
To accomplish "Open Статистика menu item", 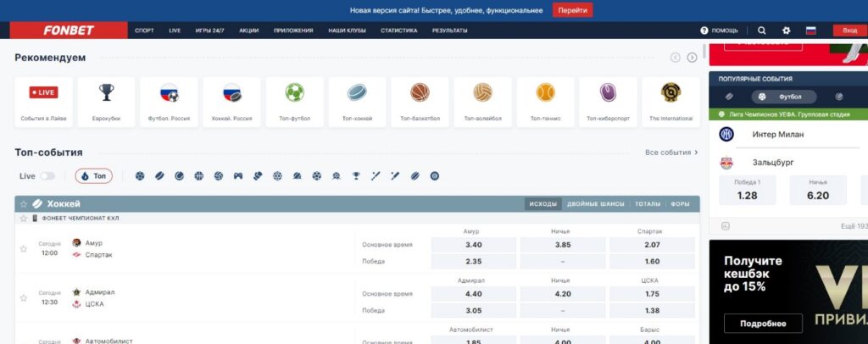I will pos(398,31).
